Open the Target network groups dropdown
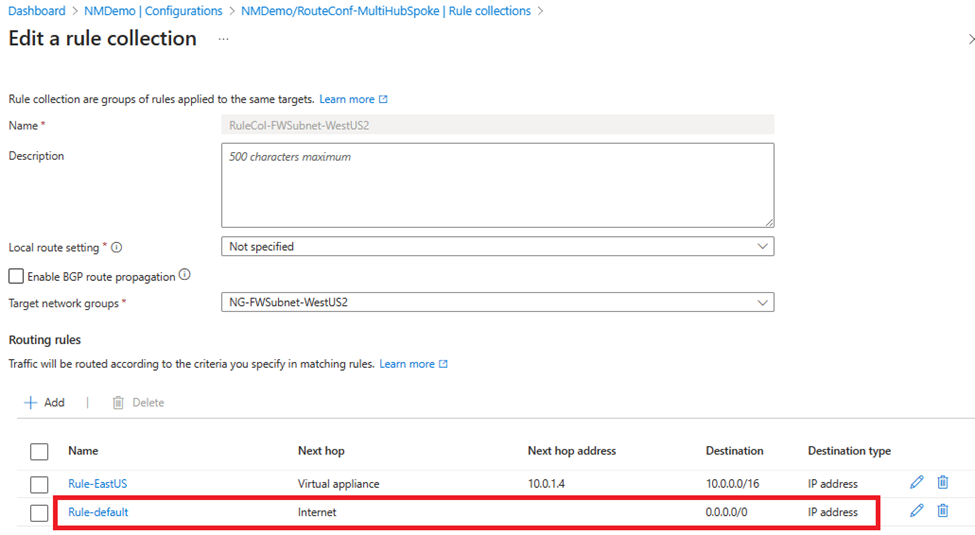The image size is (975, 535). [x=497, y=302]
